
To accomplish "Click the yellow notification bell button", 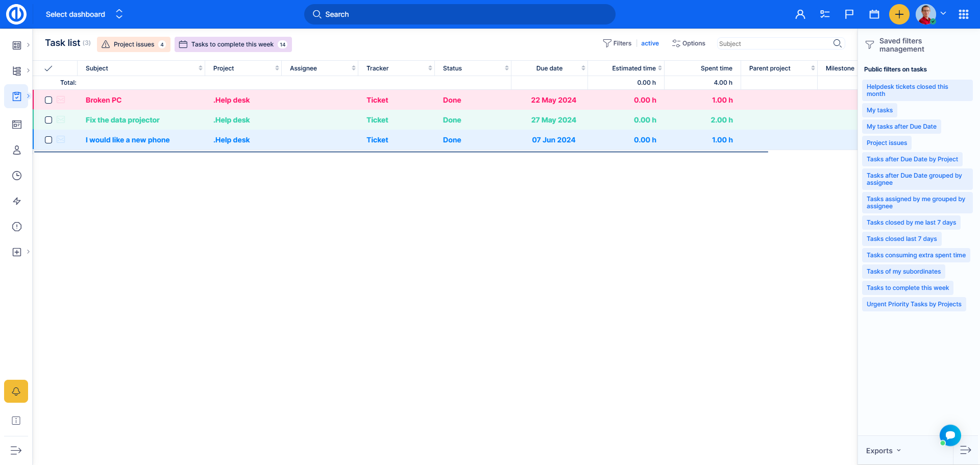I will pyautogui.click(x=16, y=391).
